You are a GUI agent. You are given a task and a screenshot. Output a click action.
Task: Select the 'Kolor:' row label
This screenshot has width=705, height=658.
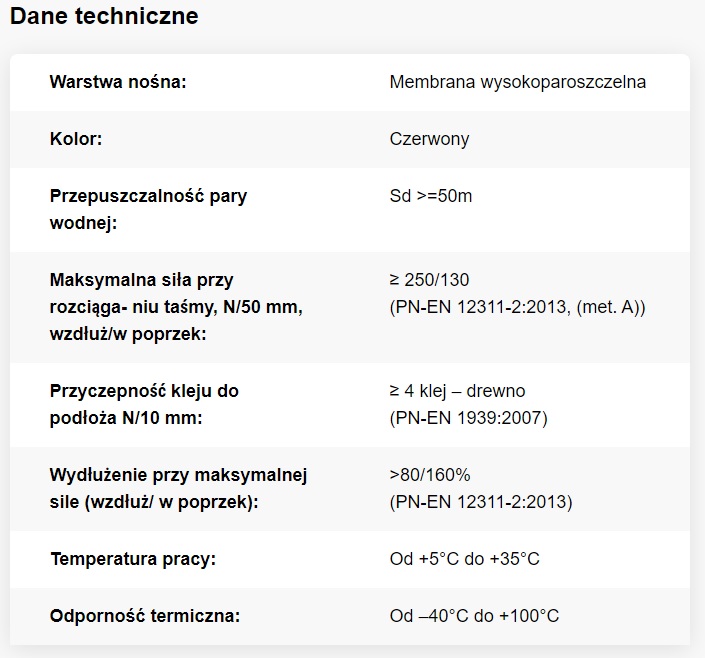click(76, 139)
